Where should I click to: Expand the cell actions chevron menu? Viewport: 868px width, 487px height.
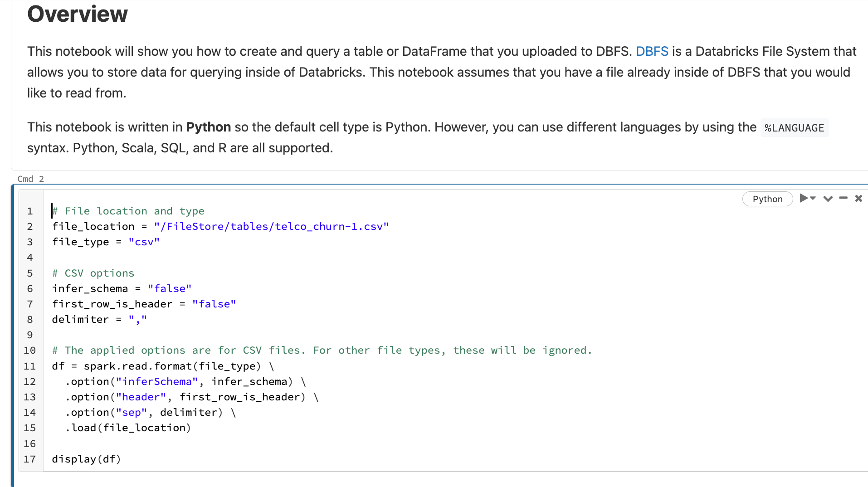click(828, 199)
